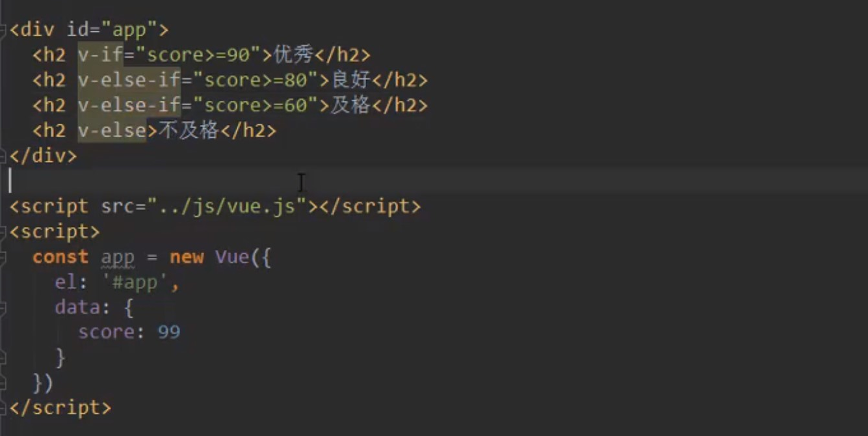Click the underlined app variable name
Viewport: 868px width, 436px height.
pyautogui.click(x=118, y=258)
